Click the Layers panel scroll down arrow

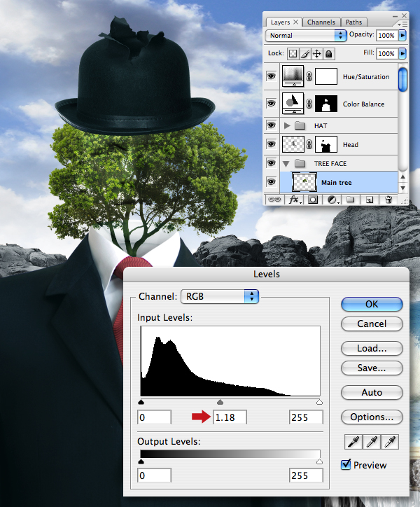click(403, 188)
